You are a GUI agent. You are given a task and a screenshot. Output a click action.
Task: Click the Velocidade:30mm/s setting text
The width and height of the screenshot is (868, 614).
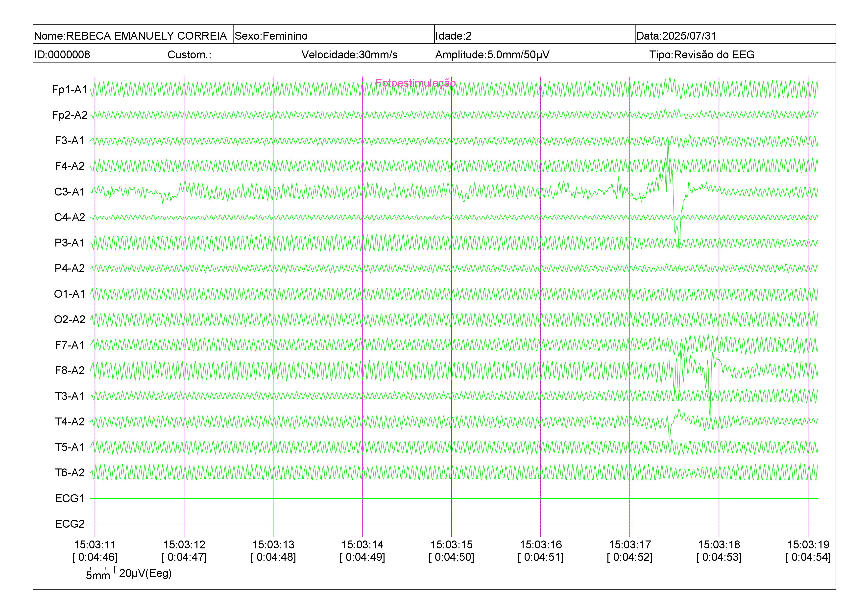(349, 55)
